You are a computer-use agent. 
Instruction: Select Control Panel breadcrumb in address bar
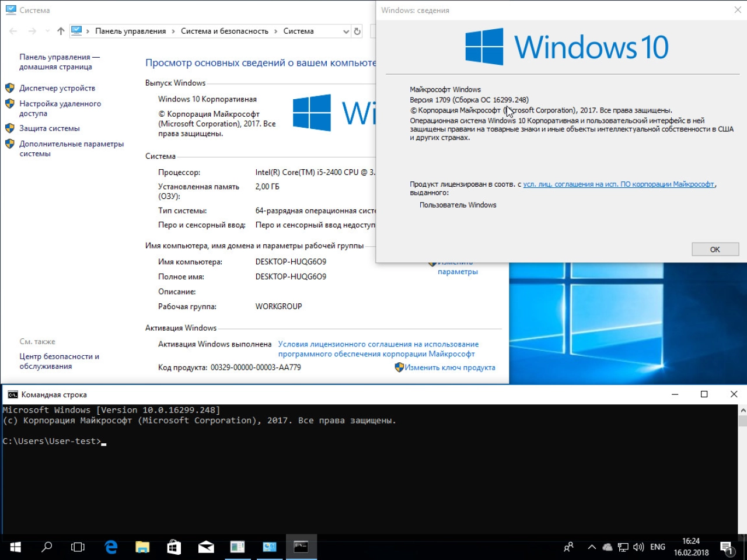[x=131, y=31]
